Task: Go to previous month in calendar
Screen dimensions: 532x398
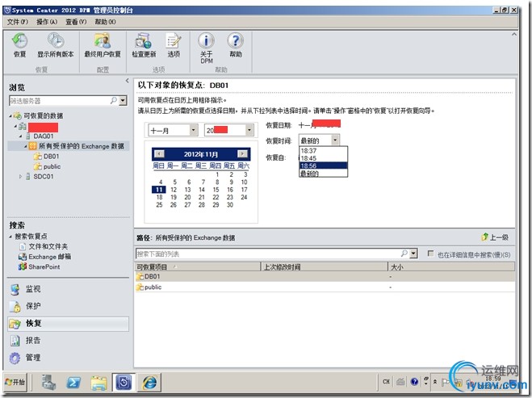Action: click(159, 153)
